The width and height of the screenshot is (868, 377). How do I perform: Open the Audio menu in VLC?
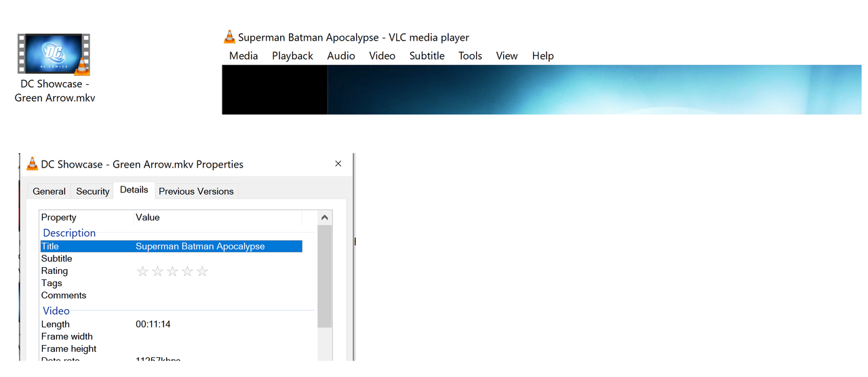click(341, 56)
